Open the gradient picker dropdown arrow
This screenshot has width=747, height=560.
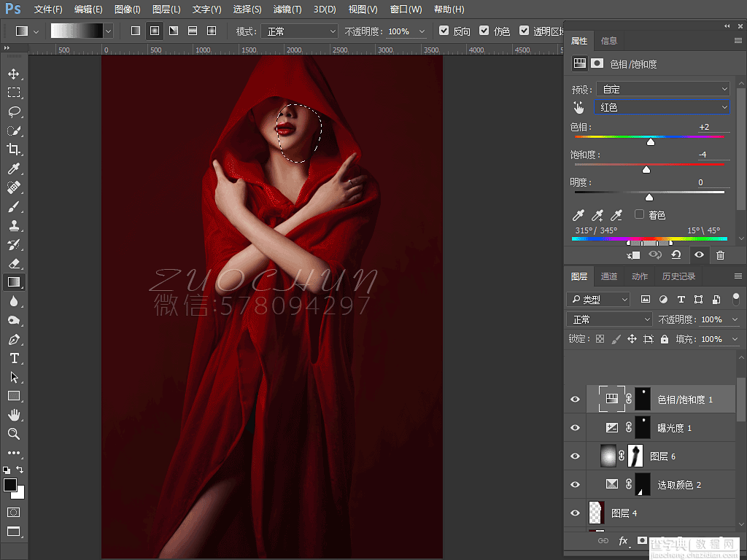point(109,31)
